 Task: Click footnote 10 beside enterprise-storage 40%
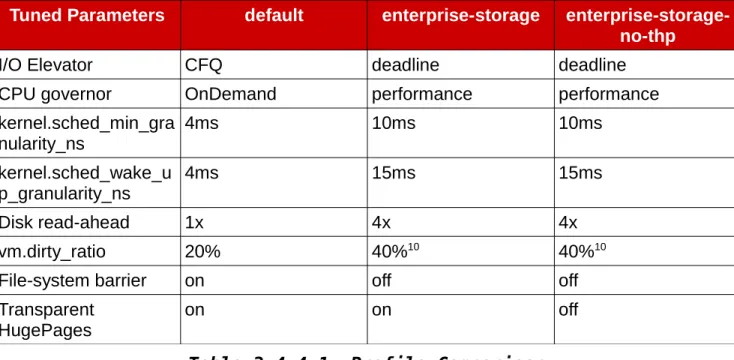click(413, 247)
